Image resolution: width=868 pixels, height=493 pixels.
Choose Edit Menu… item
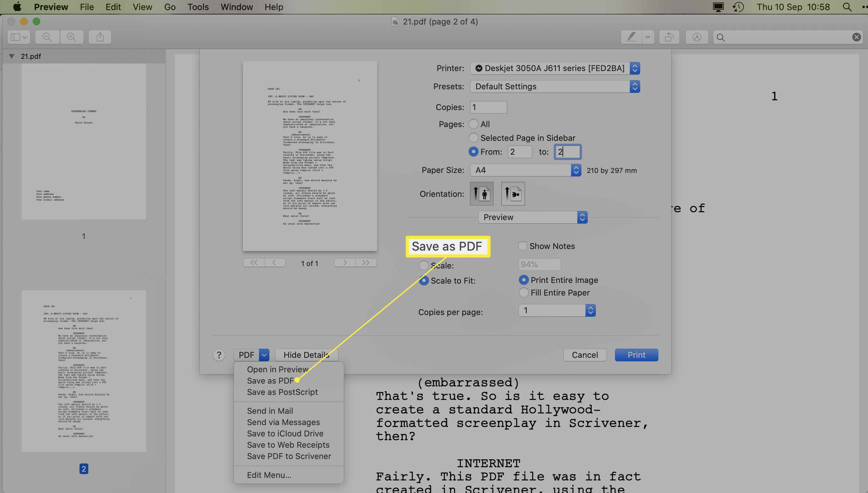288,475
